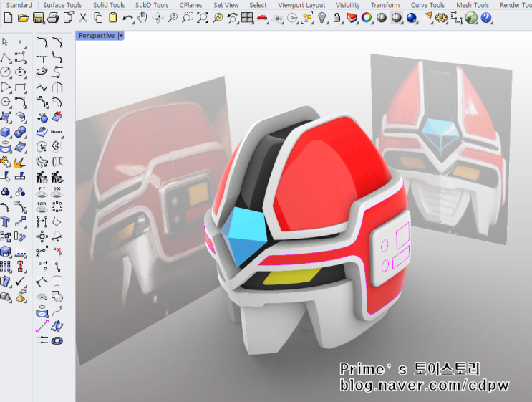Click the Boolean Union spheres icon
Screen dimensions: 532x402
20,132
